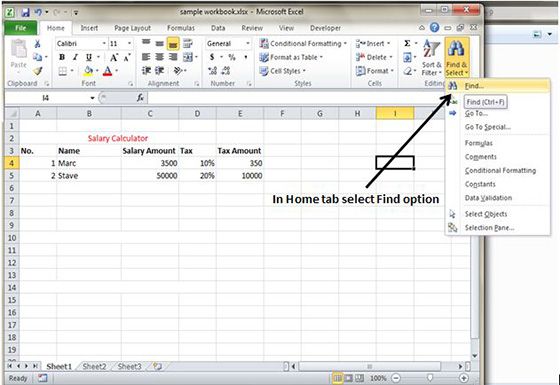Open the File tab
The height and width of the screenshot is (385, 560).
click(x=21, y=28)
